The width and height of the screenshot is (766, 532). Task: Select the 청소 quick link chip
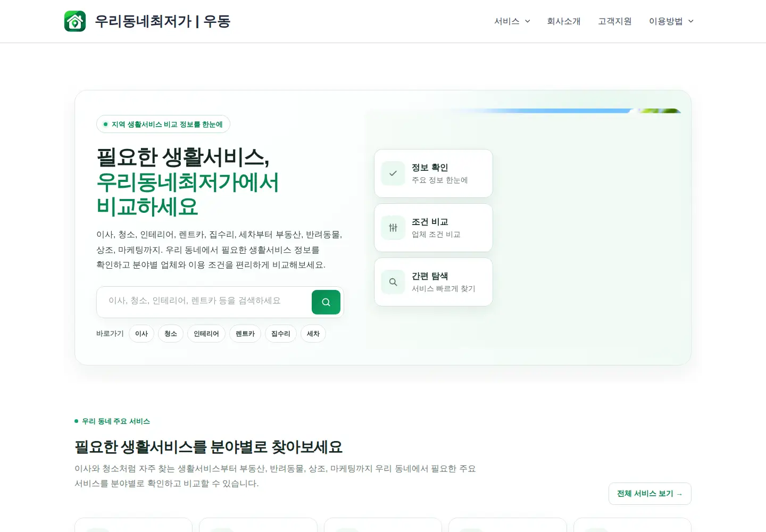pyautogui.click(x=171, y=334)
